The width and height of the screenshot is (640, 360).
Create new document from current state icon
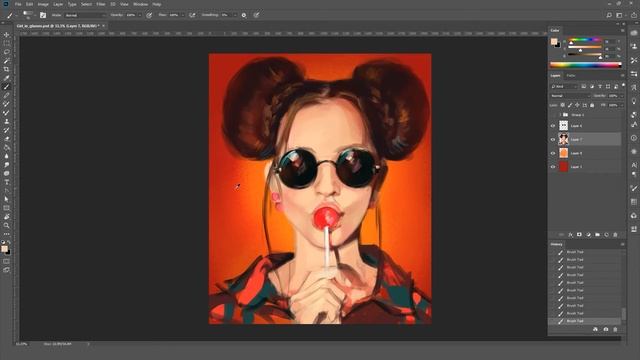[595, 329]
